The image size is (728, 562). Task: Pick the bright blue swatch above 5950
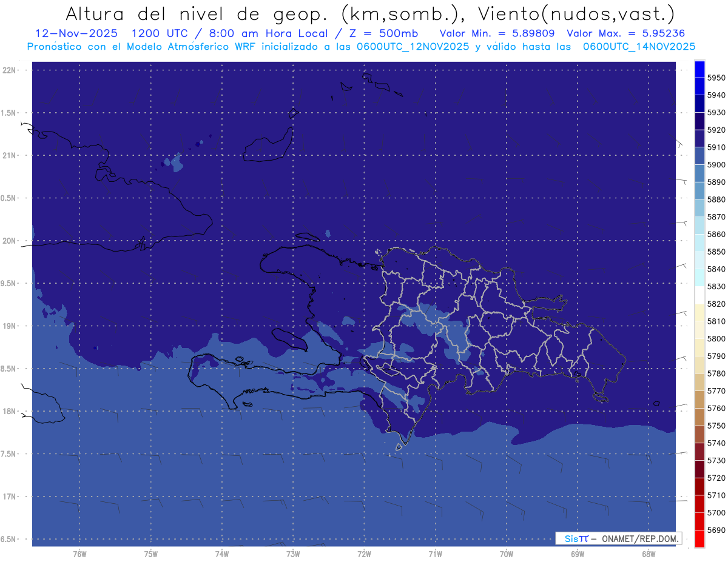click(699, 69)
